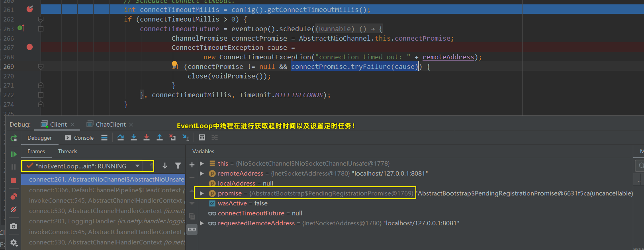644x250 pixels.
Task: Open the Evaluate Expression calculator icon
Action: point(202,137)
